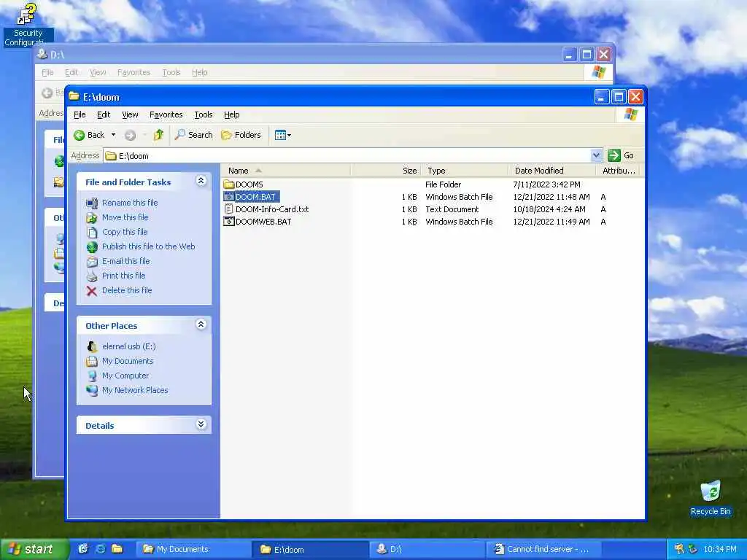Open My Documents in Other Places
This screenshot has width=747, height=560.
pyautogui.click(x=128, y=361)
